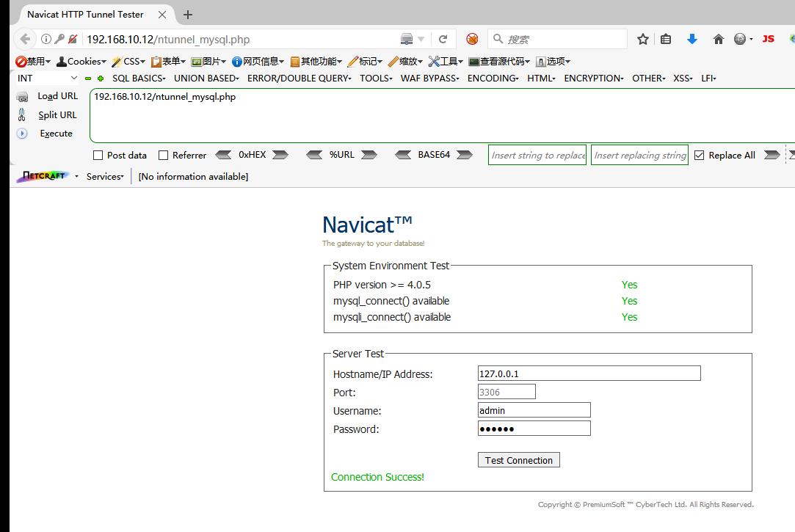This screenshot has height=532, width=795.
Task: Toggle the Post data checkbox
Action: 98,155
